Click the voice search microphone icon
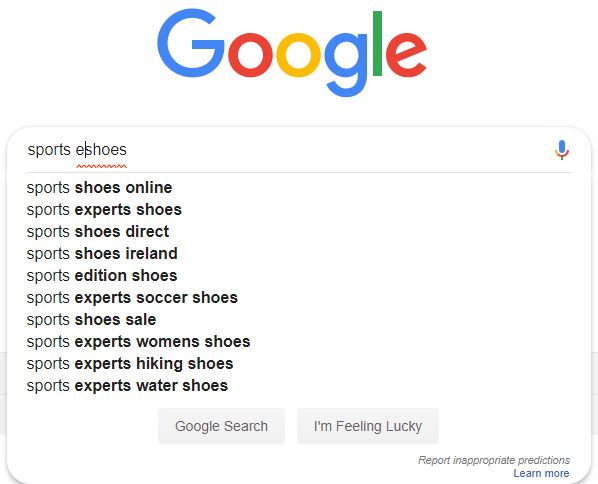This screenshot has height=484, width=598. [562, 150]
